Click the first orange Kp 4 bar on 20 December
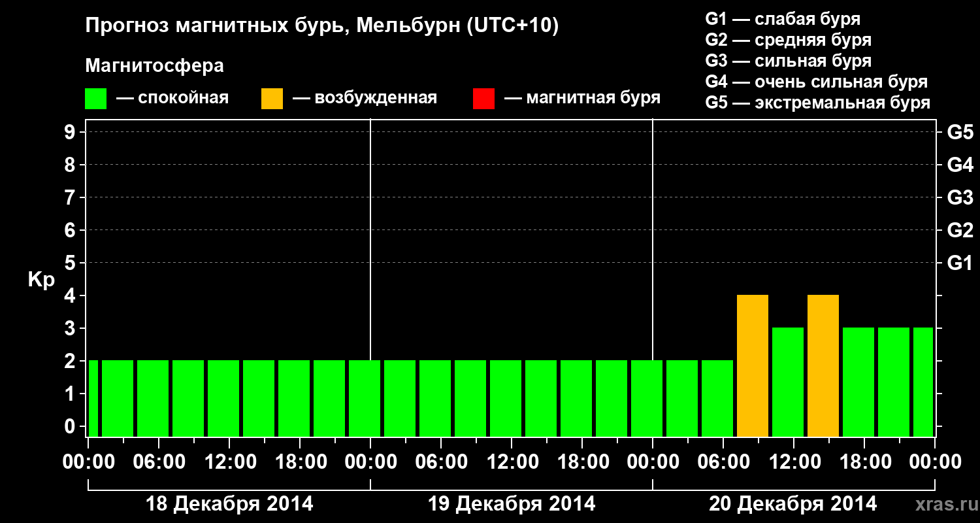 point(753,365)
